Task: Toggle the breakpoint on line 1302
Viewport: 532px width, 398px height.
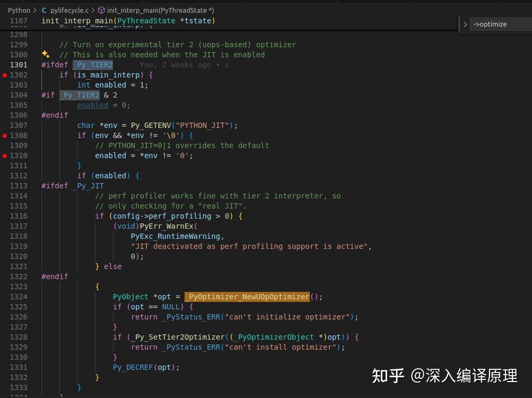Action: 4,75
